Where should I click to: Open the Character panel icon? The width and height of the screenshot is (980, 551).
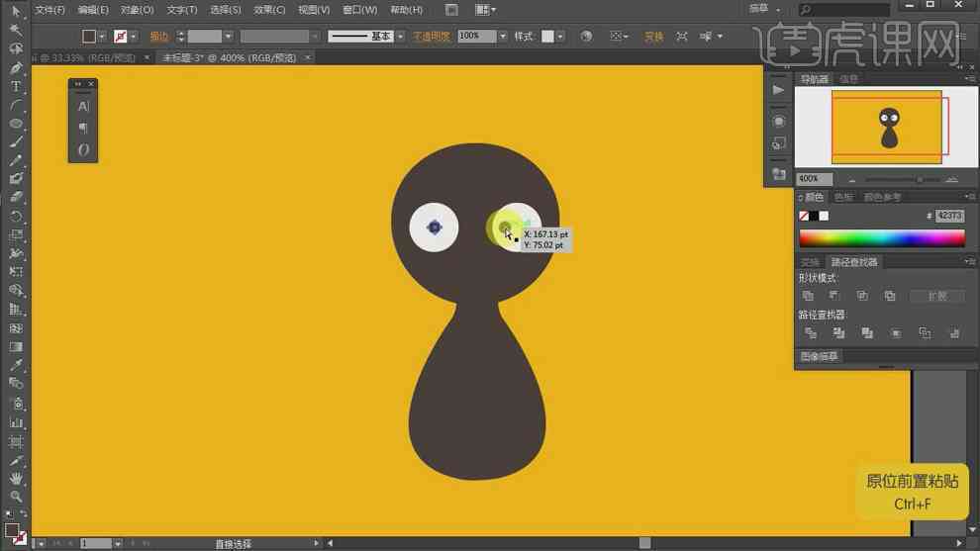click(83, 106)
